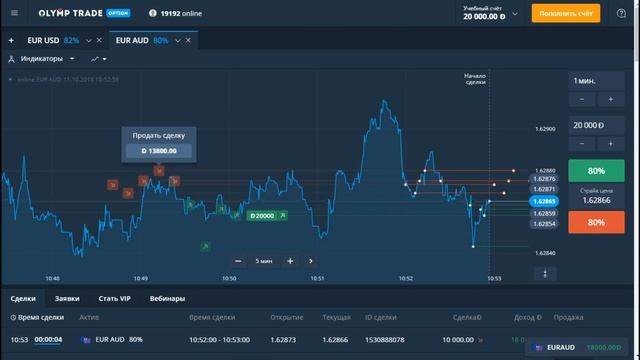
Task: Jump chart to latest with arrow
Action: [x=311, y=261]
